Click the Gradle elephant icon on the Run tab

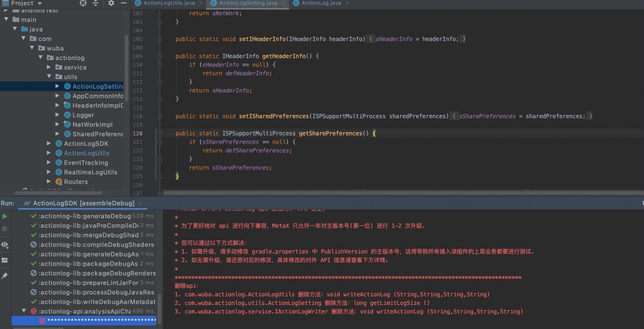(27, 203)
